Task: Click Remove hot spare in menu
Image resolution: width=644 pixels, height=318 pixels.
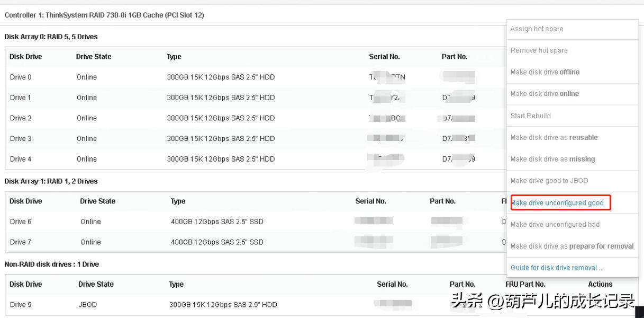Action: click(539, 50)
